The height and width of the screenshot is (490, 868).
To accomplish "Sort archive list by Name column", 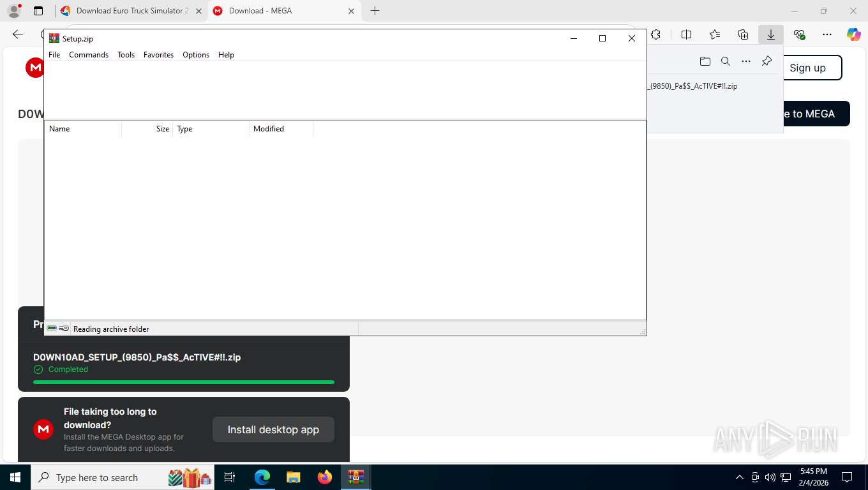I will tap(83, 129).
